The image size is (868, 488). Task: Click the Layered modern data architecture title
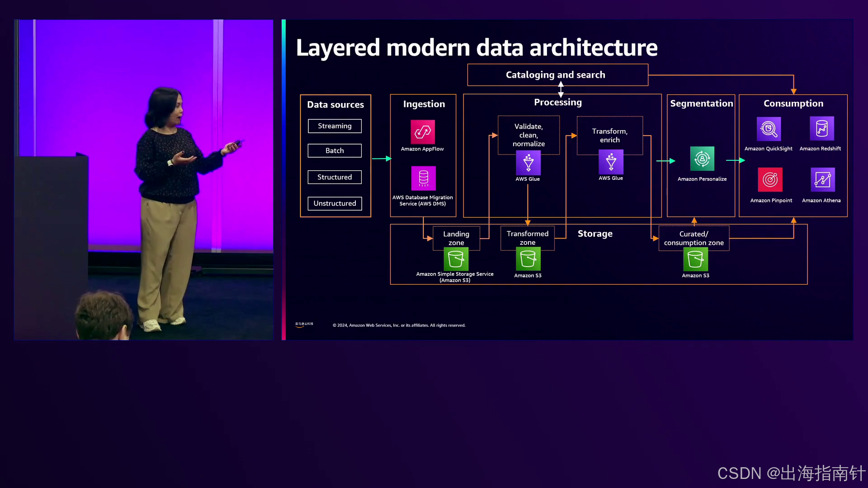coord(476,48)
